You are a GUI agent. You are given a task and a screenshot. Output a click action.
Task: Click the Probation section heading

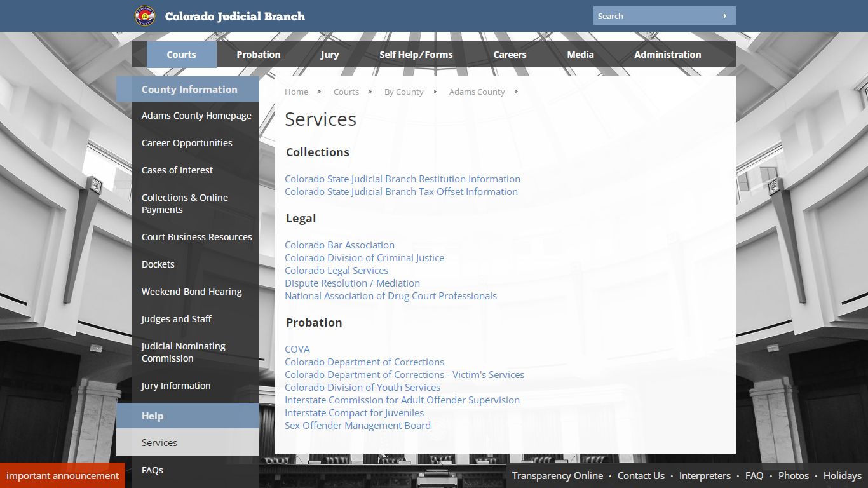pyautogui.click(x=314, y=323)
